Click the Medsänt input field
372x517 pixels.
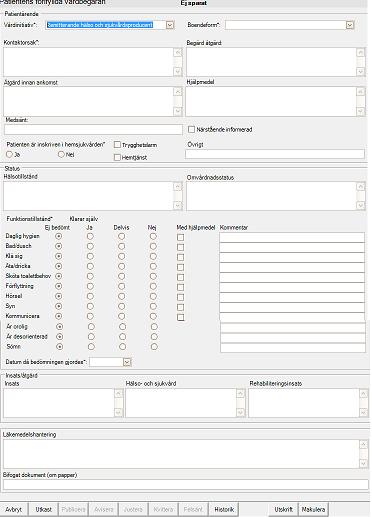click(x=93, y=130)
